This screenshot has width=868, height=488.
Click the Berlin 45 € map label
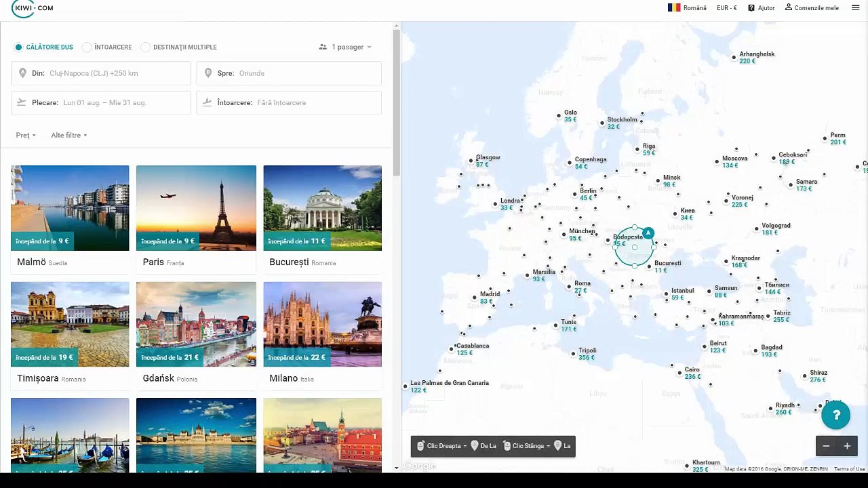587,195
